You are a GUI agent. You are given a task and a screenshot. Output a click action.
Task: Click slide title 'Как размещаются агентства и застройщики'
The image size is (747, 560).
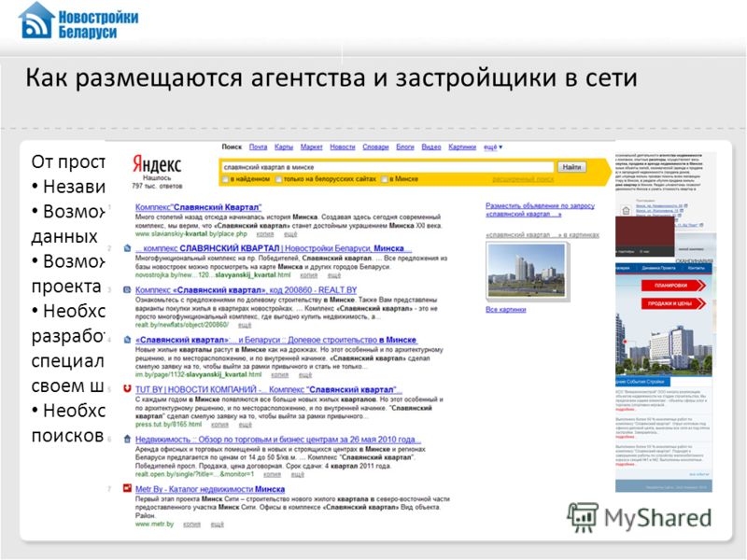click(x=331, y=78)
